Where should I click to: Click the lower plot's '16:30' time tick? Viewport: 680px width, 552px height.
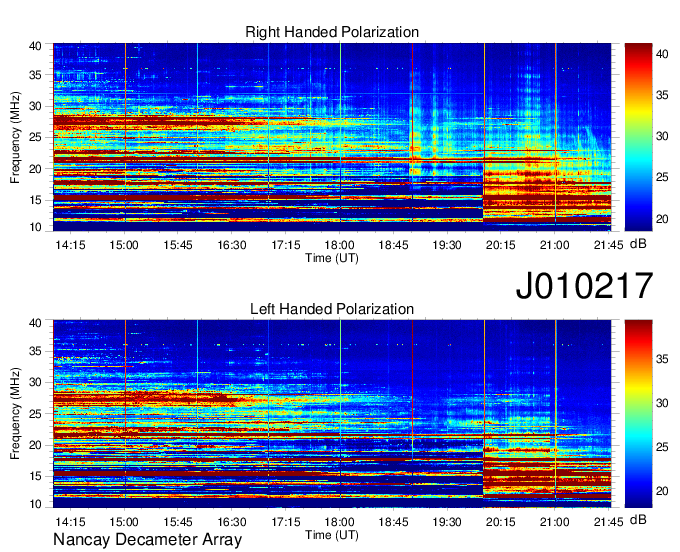232,522
